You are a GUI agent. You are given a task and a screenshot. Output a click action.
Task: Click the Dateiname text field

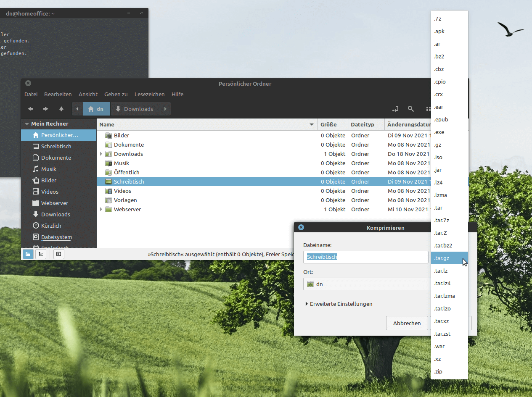click(x=365, y=257)
